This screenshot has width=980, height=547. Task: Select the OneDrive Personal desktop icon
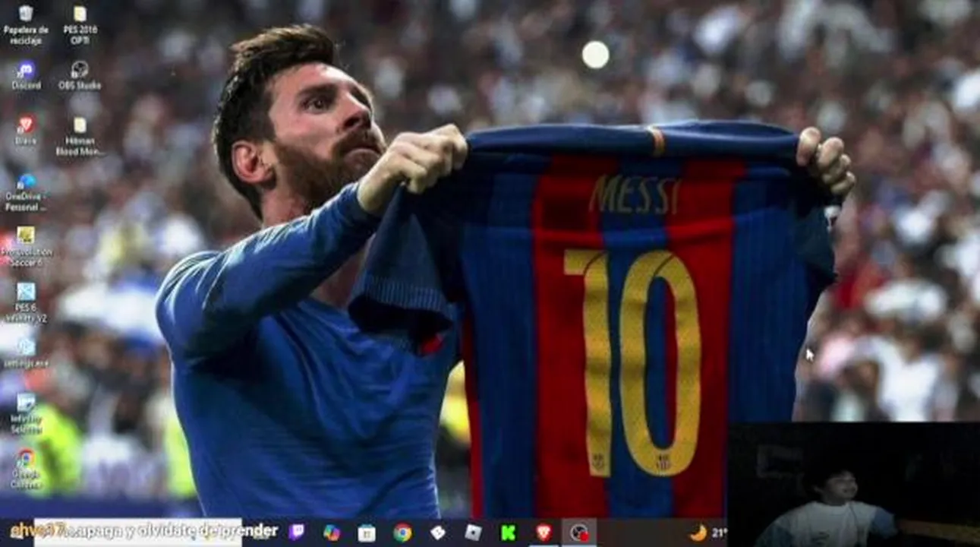coord(26,192)
